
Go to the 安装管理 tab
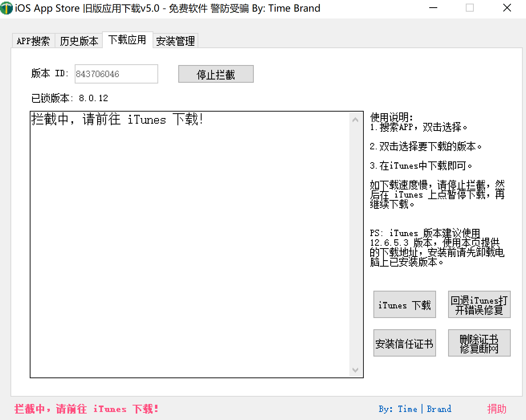coord(175,41)
